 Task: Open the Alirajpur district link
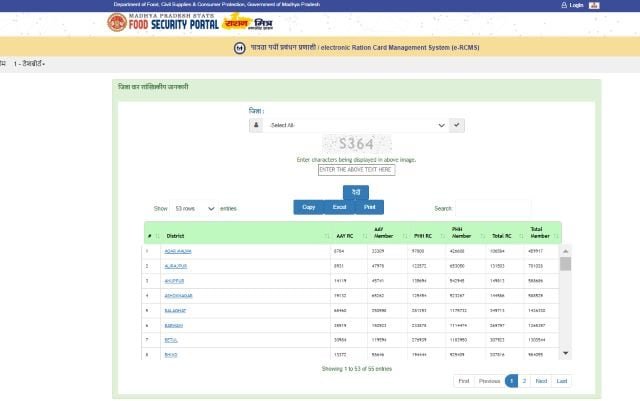coord(176,266)
